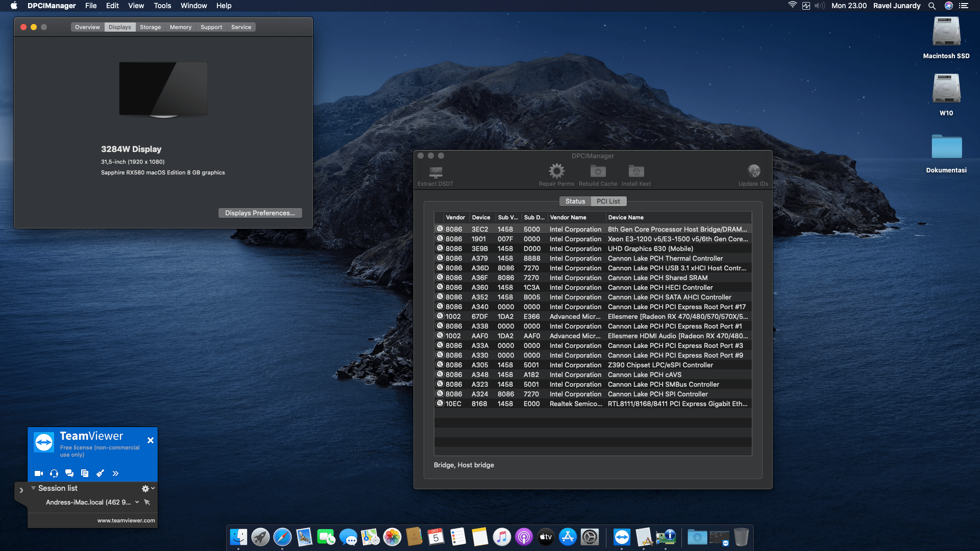
Task: Open the Session list gear dropdown
Action: [148, 489]
